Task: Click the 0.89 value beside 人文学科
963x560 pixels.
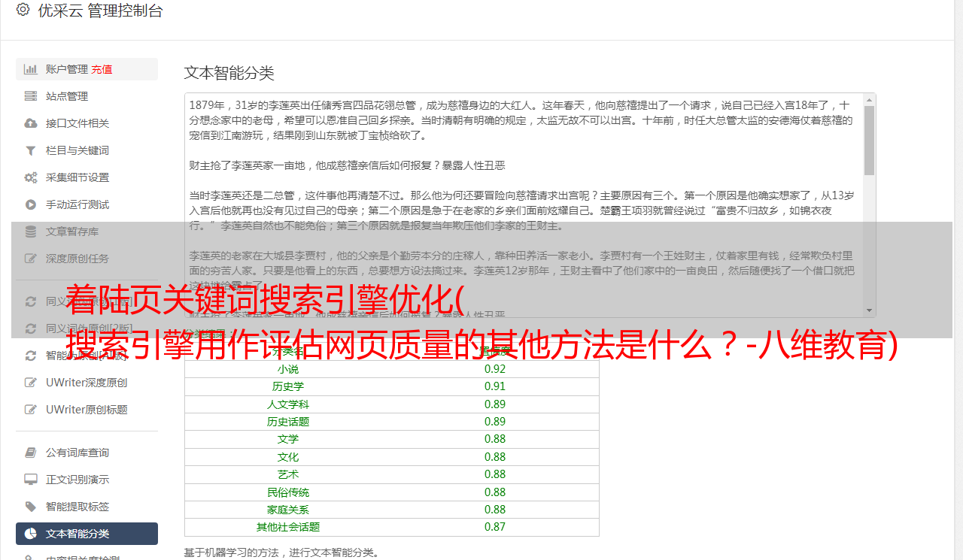Action: [x=495, y=404]
